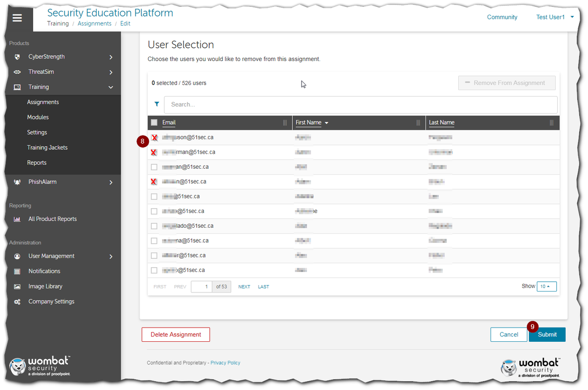Click the Image Library picture icon
Viewport: 588px width, 390px height.
tap(17, 287)
